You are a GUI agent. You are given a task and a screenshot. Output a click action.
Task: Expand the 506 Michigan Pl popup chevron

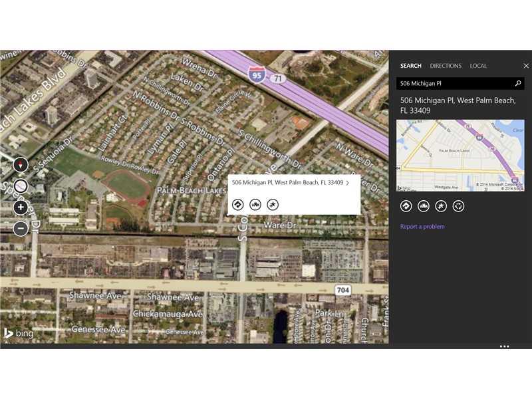tap(348, 183)
